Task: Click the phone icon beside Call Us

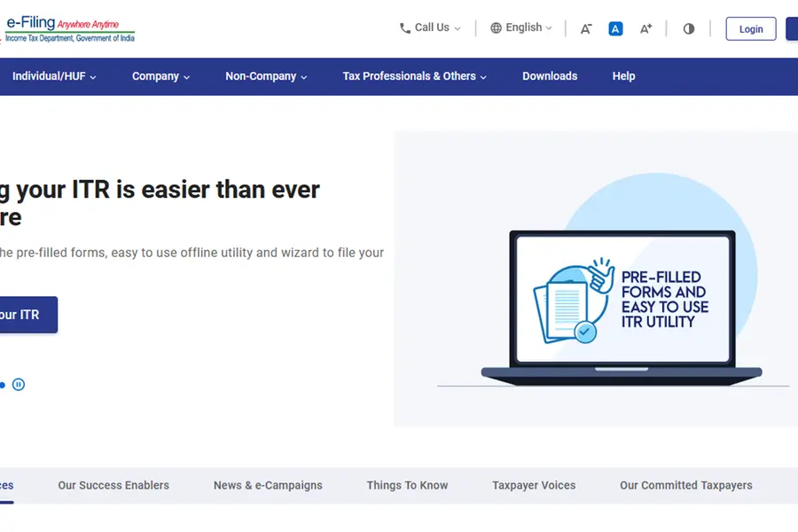Action: 404,28
